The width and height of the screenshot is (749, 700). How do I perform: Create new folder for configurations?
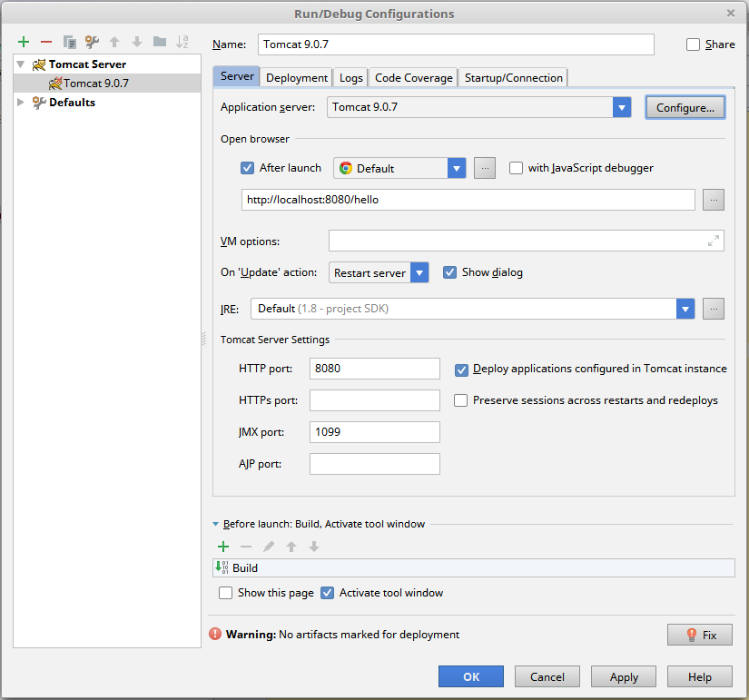(160, 42)
